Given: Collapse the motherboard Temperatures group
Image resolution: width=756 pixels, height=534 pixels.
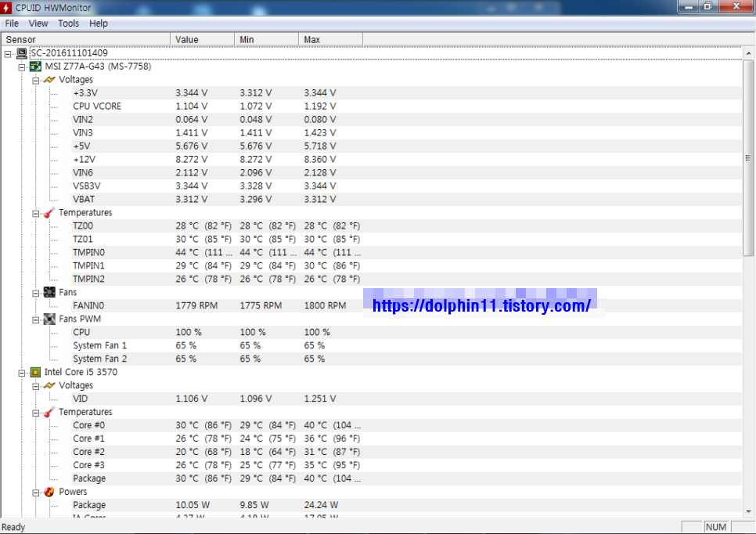Looking at the screenshot, I should point(36,214).
